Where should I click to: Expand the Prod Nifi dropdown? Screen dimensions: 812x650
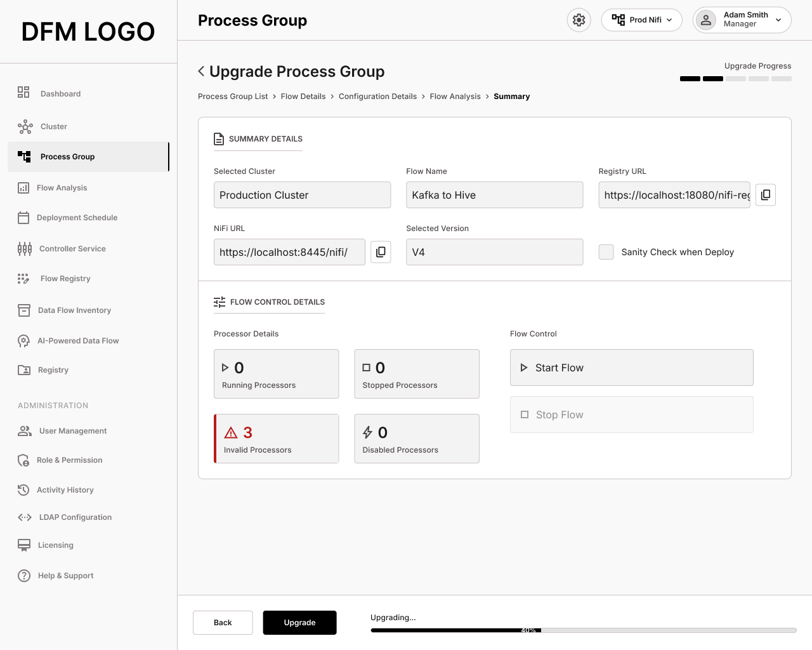coord(642,20)
